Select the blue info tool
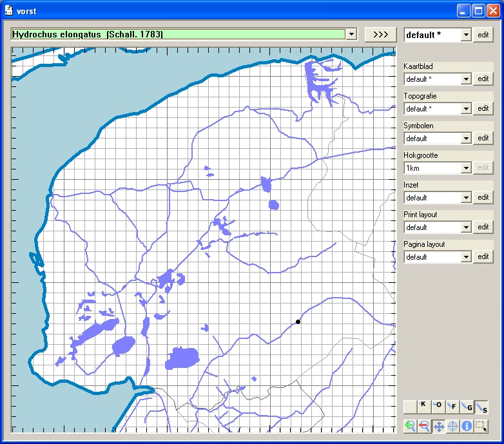The height and width of the screenshot is (444, 504). [467, 426]
